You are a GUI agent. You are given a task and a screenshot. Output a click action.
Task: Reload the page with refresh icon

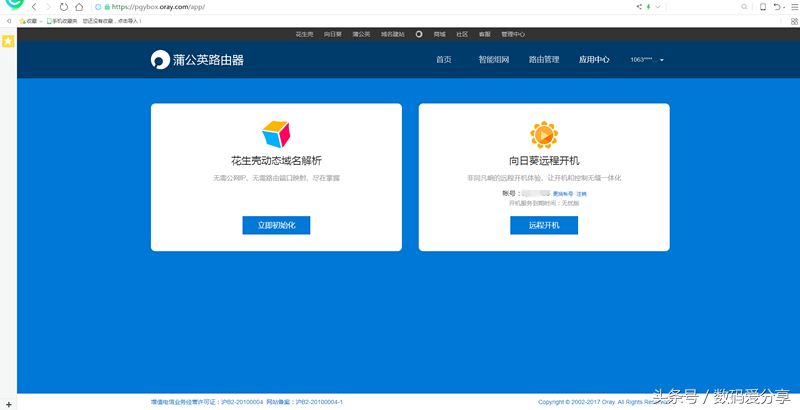click(x=64, y=7)
